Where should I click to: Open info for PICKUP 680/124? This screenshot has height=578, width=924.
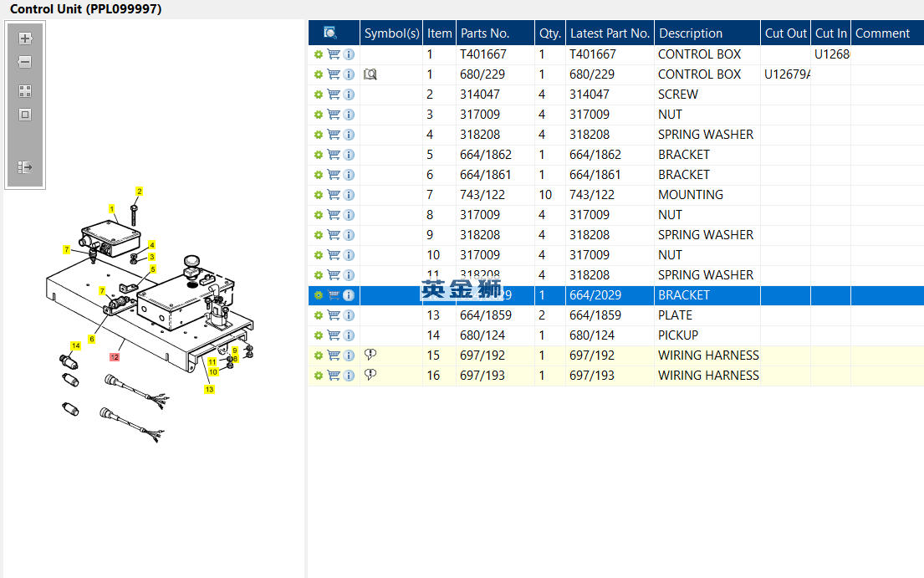point(349,335)
